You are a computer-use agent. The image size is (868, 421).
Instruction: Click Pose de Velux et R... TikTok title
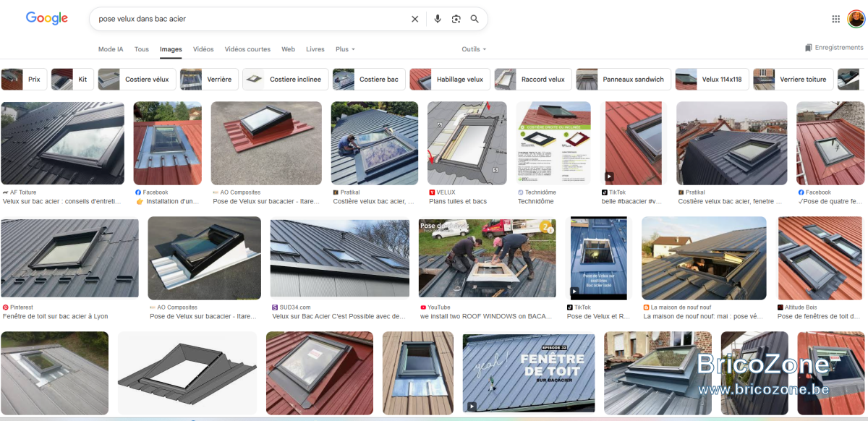599,316
